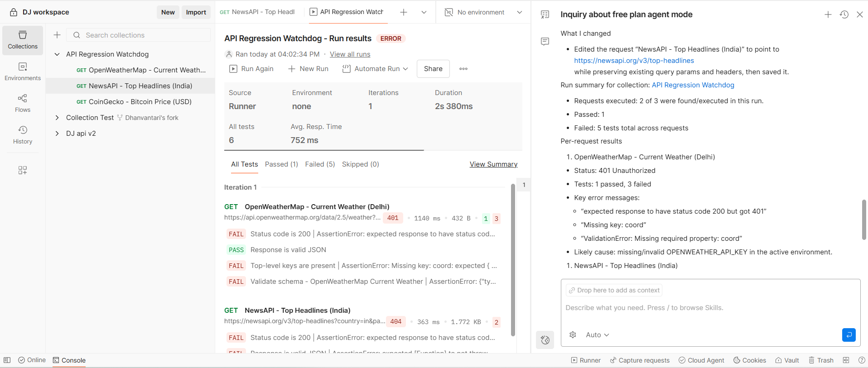This screenshot has width=868, height=368.
Task: Open the No environment selector dropdown
Action: [x=483, y=12]
